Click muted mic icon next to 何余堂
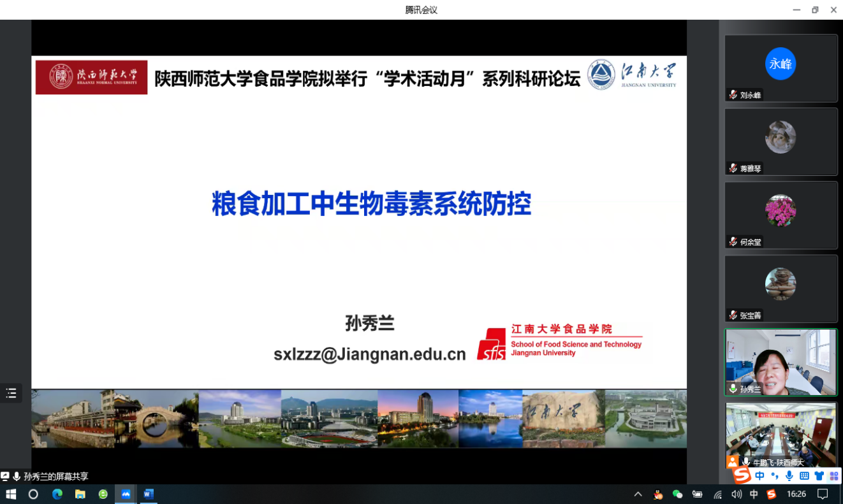Image resolution: width=843 pixels, height=504 pixels. [733, 242]
